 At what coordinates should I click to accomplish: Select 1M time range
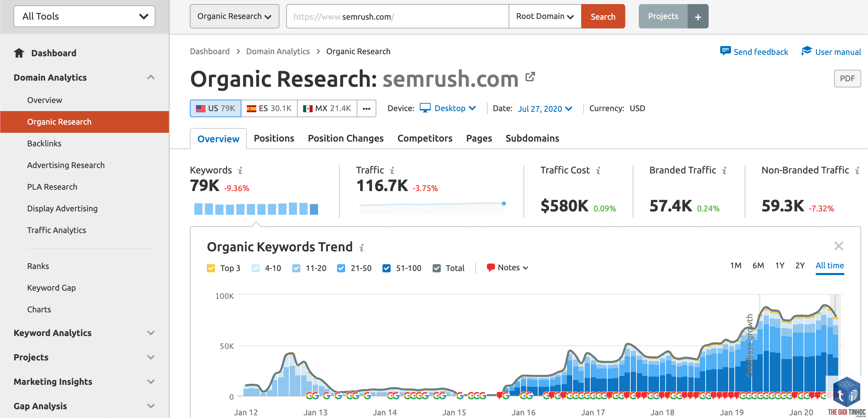coord(736,266)
